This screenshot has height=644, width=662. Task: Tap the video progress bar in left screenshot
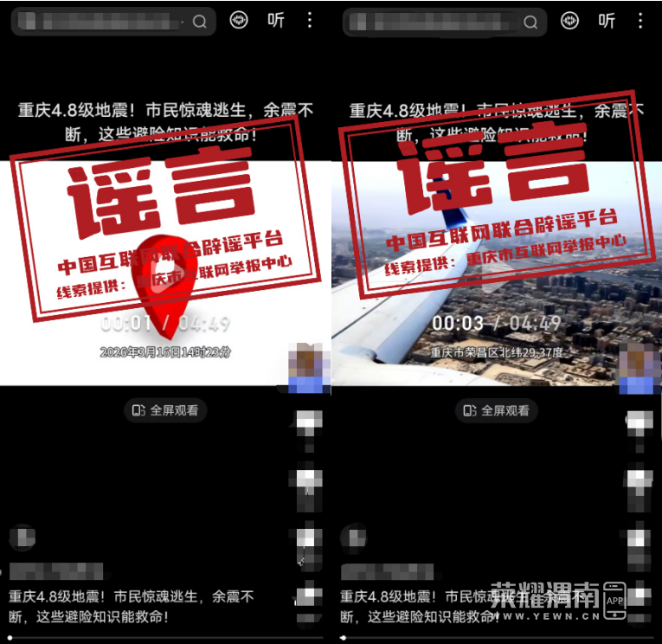[x=164, y=638]
